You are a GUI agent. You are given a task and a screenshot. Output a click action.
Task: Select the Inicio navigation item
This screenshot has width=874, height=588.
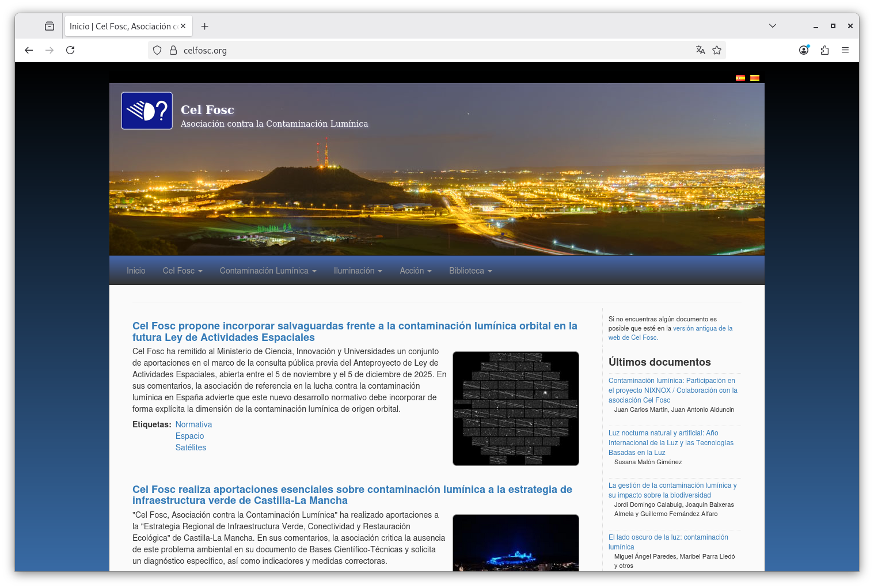pos(136,271)
